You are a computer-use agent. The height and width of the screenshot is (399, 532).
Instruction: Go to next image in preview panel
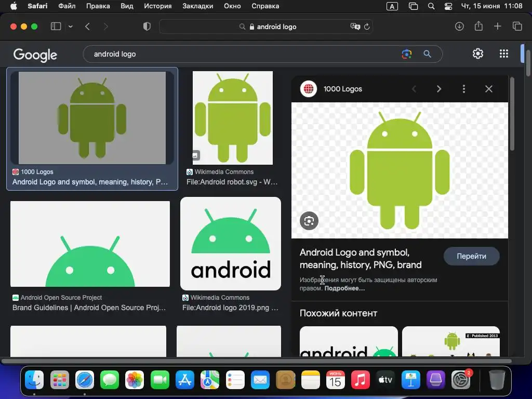439,89
